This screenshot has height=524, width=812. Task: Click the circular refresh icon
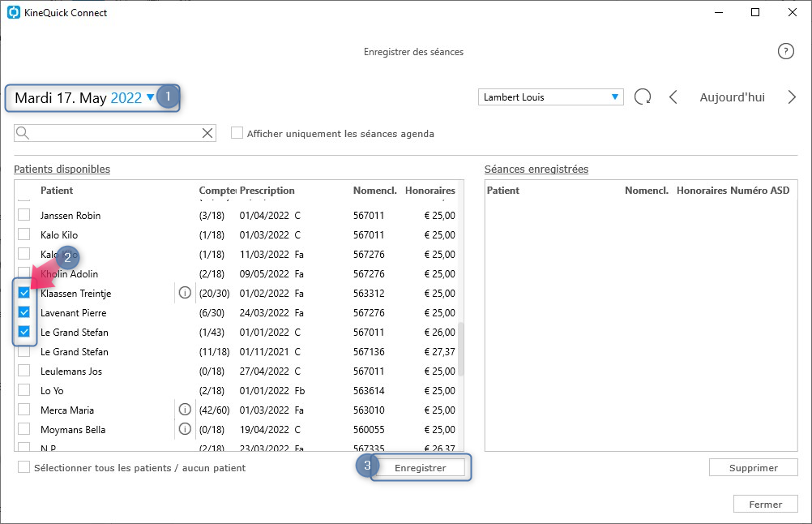[643, 97]
